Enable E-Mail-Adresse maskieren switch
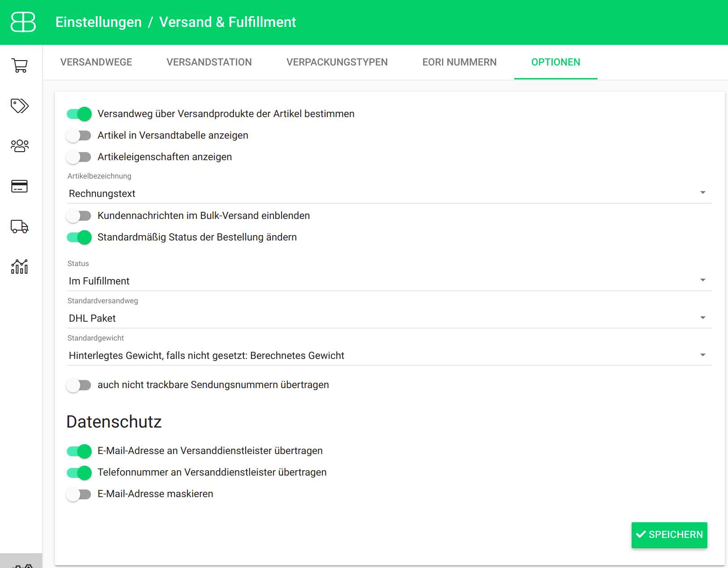Viewport: 728px width, 568px height. click(78, 494)
